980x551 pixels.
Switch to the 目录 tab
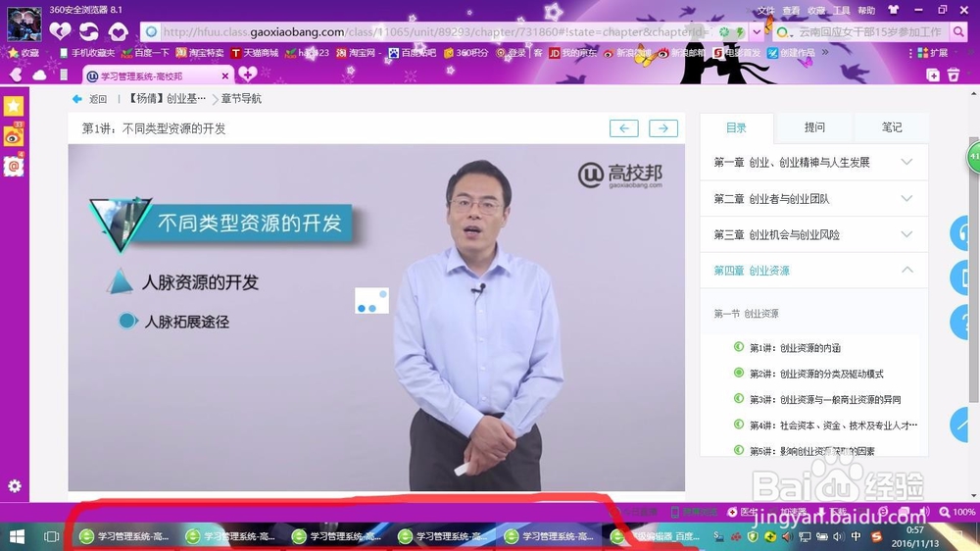coord(736,128)
